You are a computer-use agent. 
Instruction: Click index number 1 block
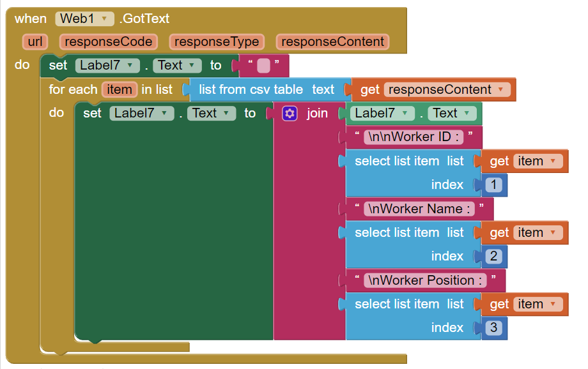pyautogui.click(x=493, y=185)
